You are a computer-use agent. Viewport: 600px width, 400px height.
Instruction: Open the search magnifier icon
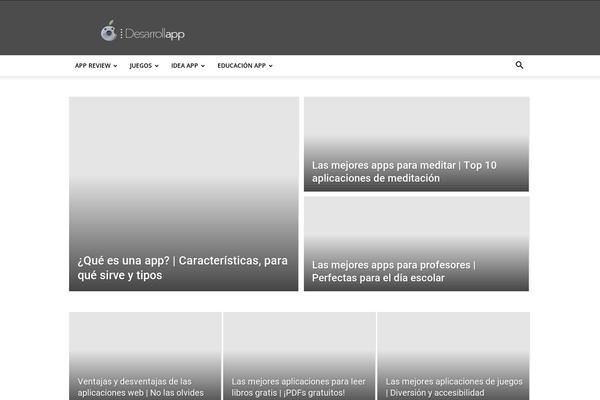pyautogui.click(x=519, y=65)
